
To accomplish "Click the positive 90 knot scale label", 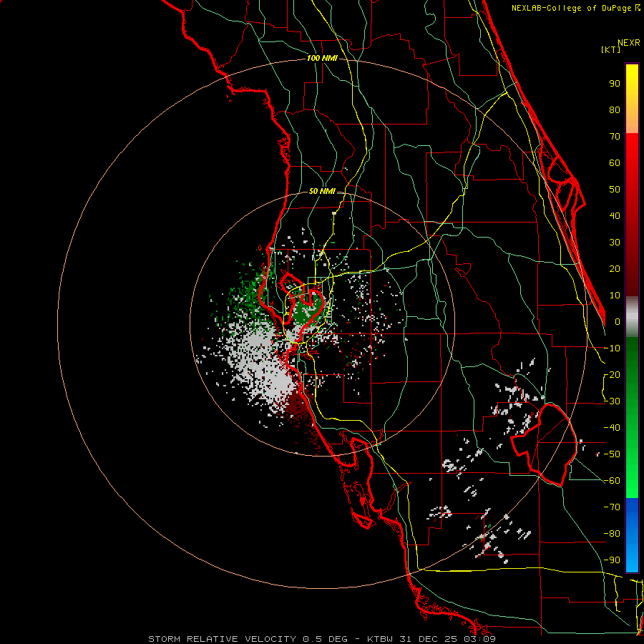I will (x=615, y=84).
